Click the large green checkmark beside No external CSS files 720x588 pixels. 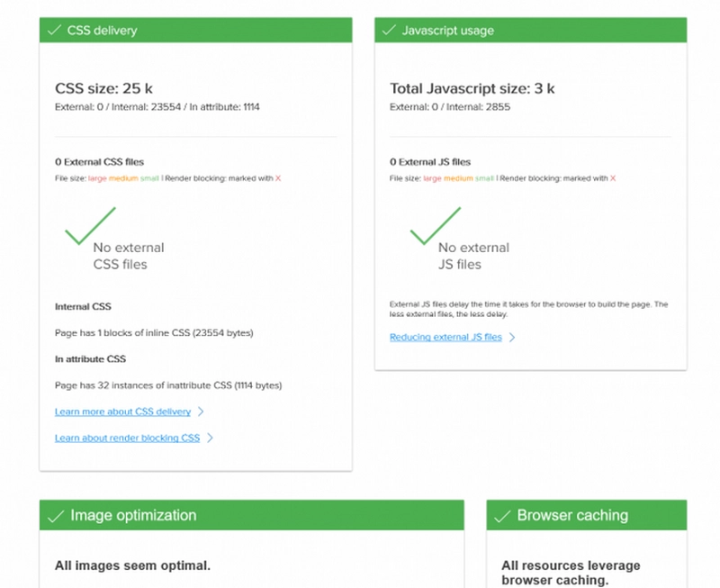coord(89,226)
